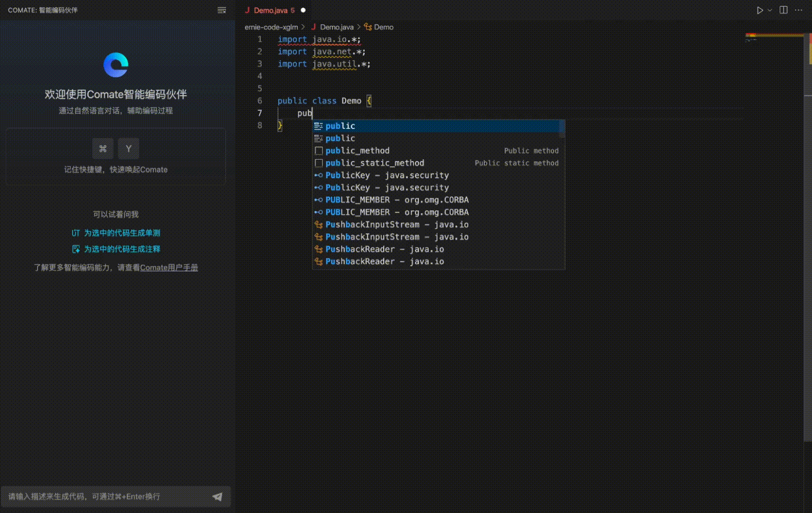Click line number 7 in the gutter

260,113
